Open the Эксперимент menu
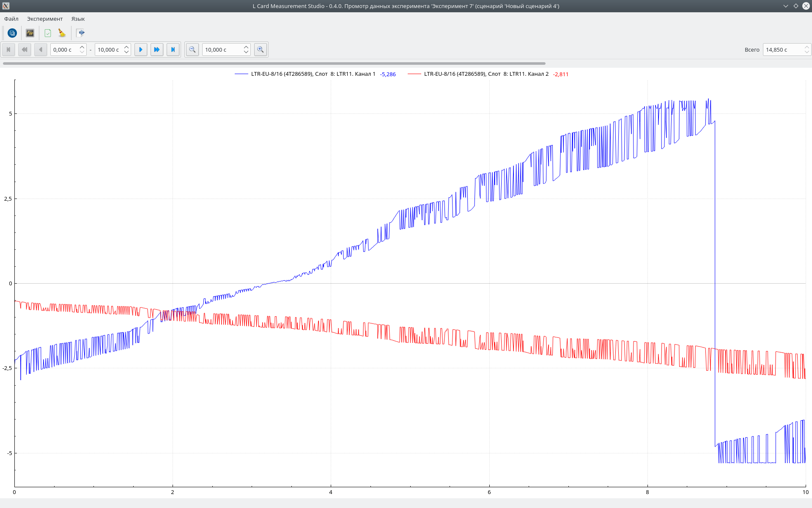 (x=45, y=19)
